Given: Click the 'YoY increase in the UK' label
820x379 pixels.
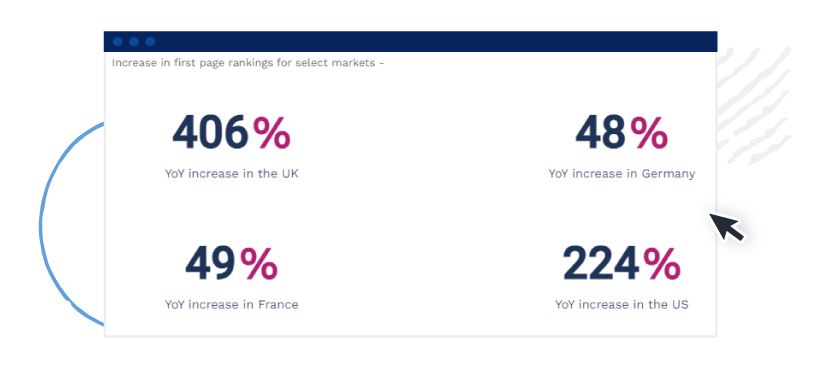Looking at the screenshot, I should pyautogui.click(x=232, y=174).
